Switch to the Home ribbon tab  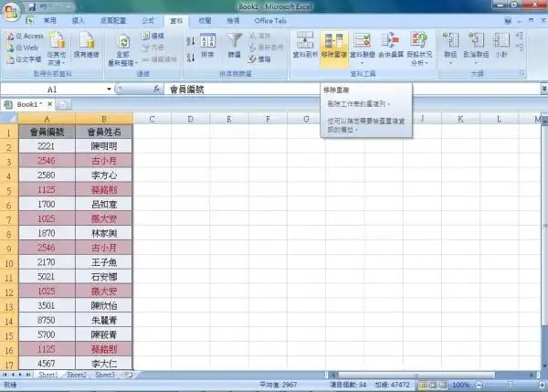[49, 21]
